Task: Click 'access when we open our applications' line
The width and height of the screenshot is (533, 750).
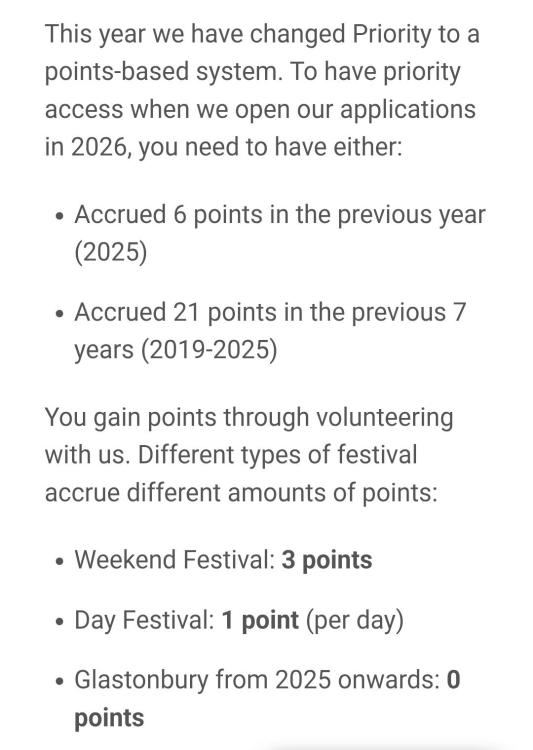Action: (260, 110)
